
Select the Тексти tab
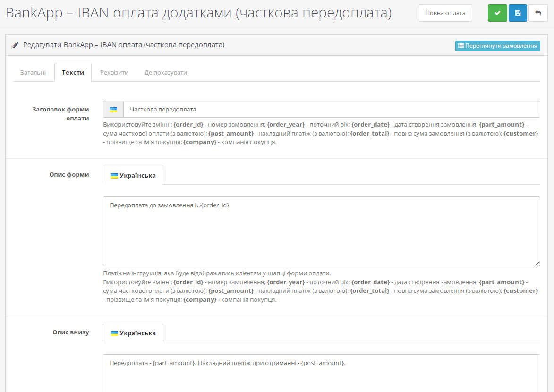73,73
